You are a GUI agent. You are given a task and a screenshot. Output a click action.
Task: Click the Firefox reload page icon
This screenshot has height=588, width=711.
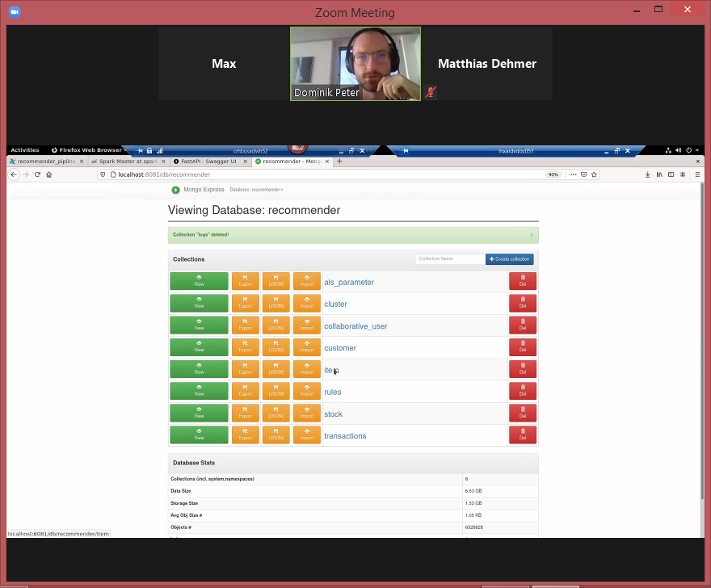37,174
